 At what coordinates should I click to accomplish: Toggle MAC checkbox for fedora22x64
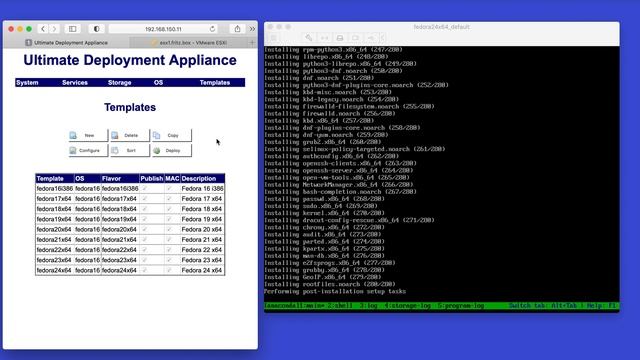pos(169,249)
